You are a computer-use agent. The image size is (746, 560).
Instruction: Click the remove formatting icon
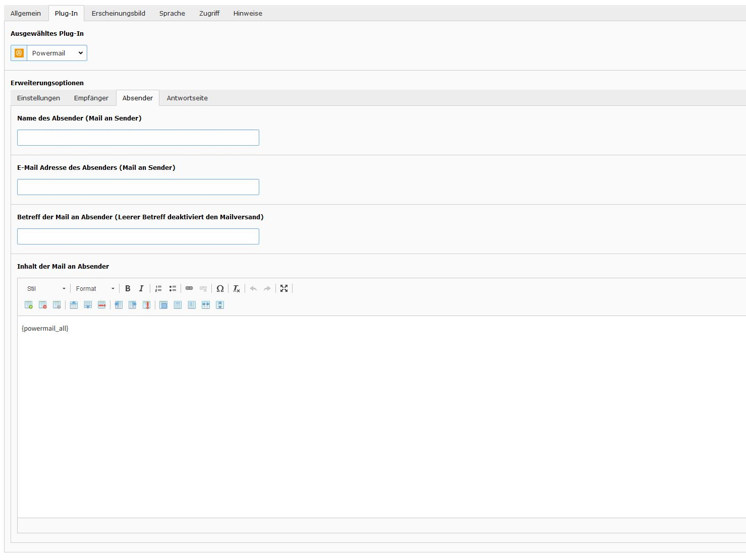point(237,288)
